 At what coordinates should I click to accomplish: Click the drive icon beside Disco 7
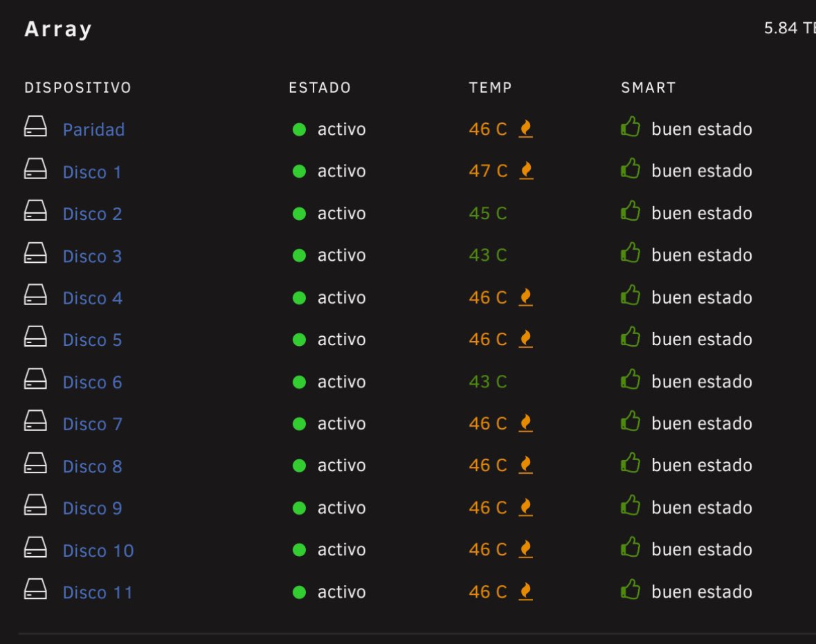coord(35,421)
